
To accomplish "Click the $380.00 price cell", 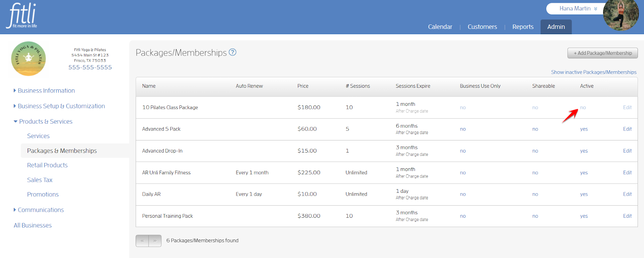I will pyautogui.click(x=309, y=216).
